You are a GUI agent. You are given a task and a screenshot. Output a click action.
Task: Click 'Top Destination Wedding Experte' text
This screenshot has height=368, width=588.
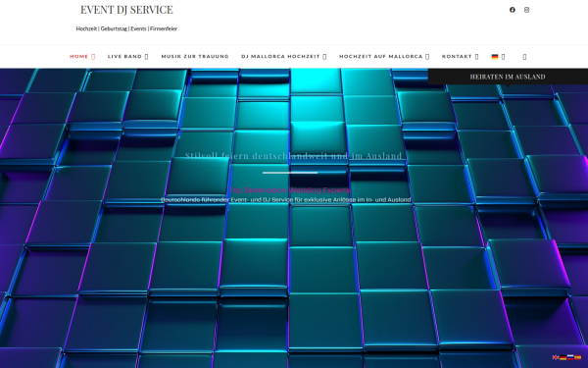290,190
